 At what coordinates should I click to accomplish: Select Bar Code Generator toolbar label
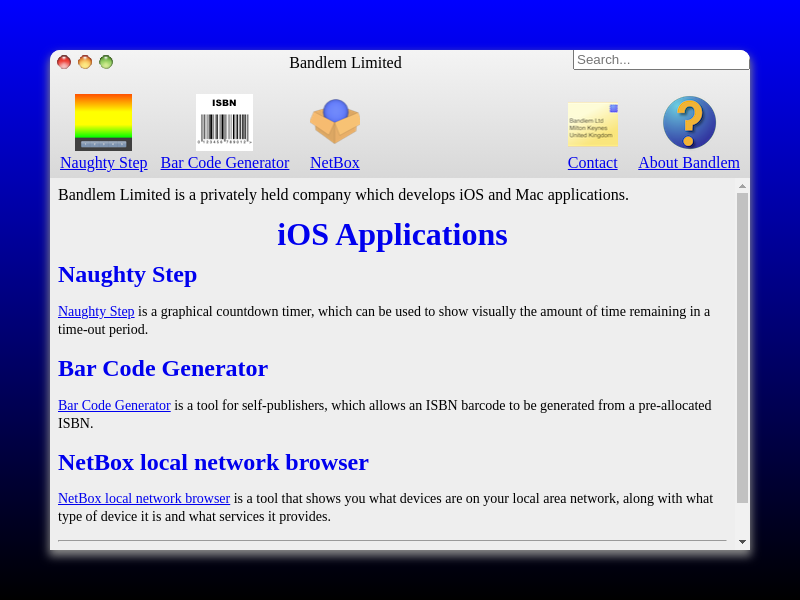pyautogui.click(x=224, y=163)
